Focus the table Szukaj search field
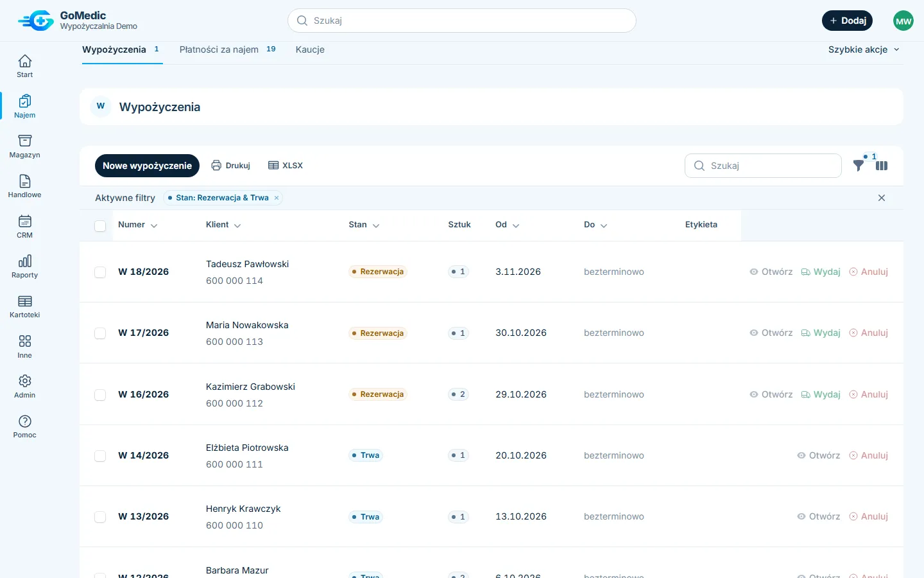The height and width of the screenshot is (578, 924). [x=763, y=166]
